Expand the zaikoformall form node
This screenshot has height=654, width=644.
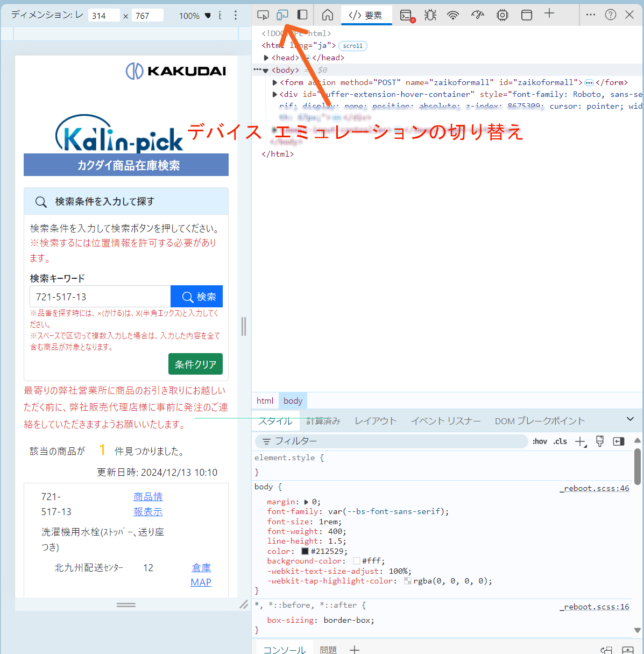[275, 82]
